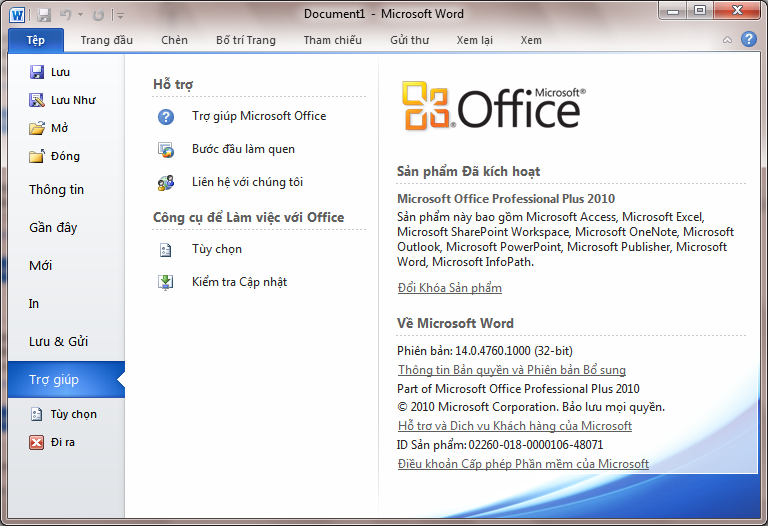Select the highlighted Trợ giúp section
Image resolution: width=768 pixels, height=526 pixels.
66,380
